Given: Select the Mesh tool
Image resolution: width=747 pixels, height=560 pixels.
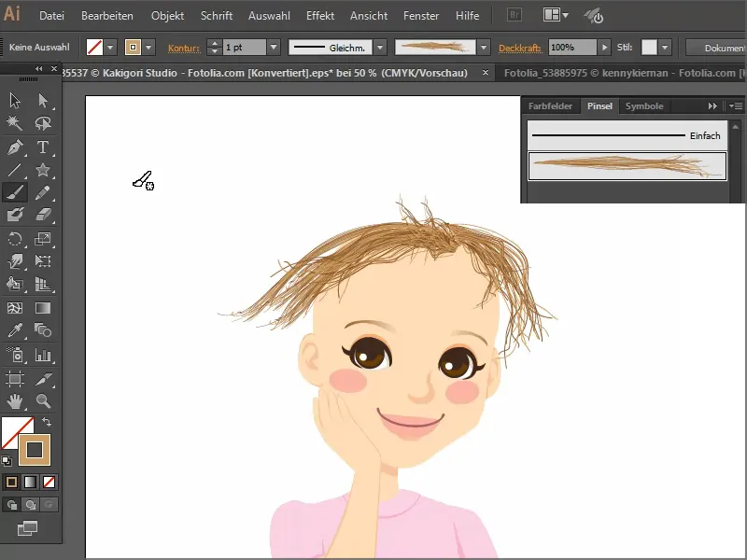Looking at the screenshot, I should click(15, 308).
